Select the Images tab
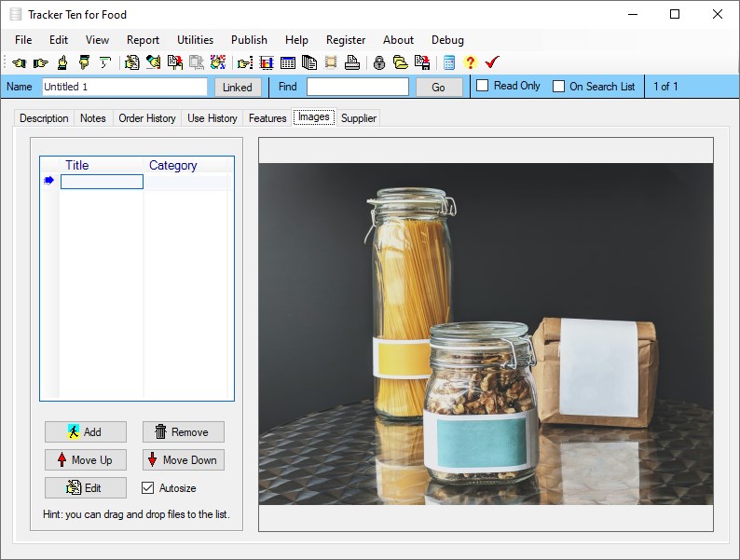 (x=314, y=117)
